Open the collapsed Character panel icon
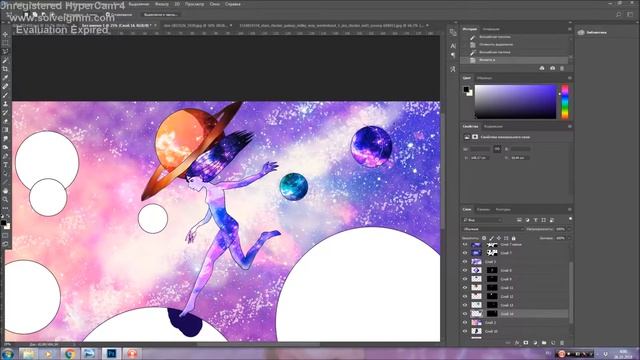The width and height of the screenshot is (640, 360). pos(453,46)
